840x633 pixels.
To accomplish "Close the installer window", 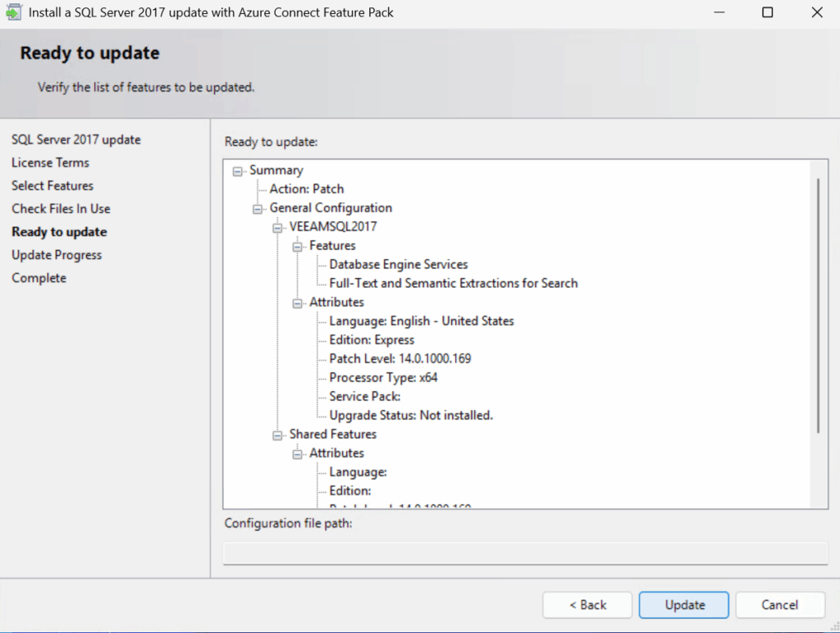I will pyautogui.click(x=817, y=12).
